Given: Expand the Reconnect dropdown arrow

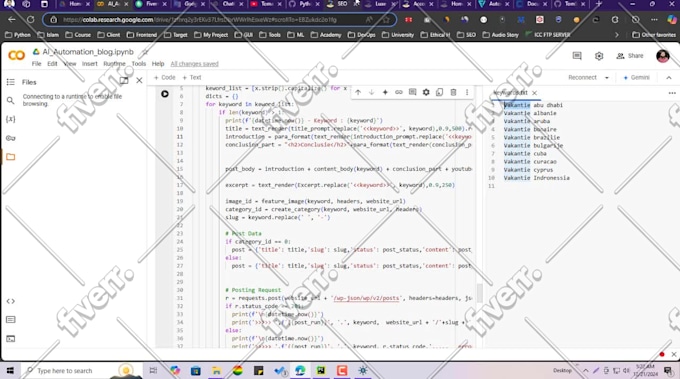Looking at the screenshot, I should coord(607,78).
